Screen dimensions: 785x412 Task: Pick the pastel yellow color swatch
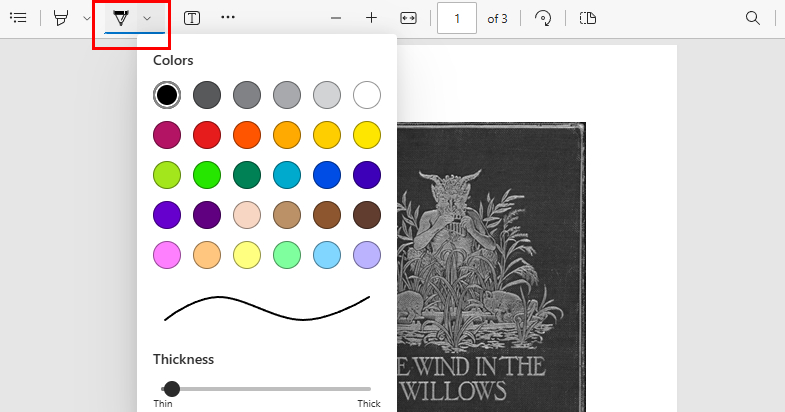tap(247, 255)
